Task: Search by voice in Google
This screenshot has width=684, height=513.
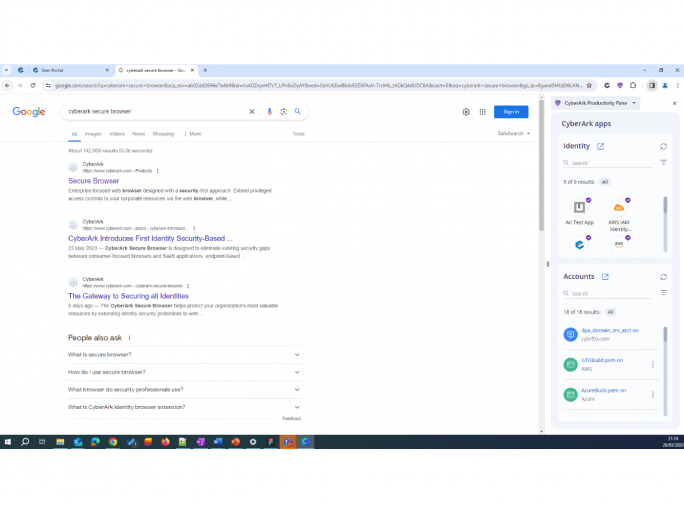Action: pos(269,112)
